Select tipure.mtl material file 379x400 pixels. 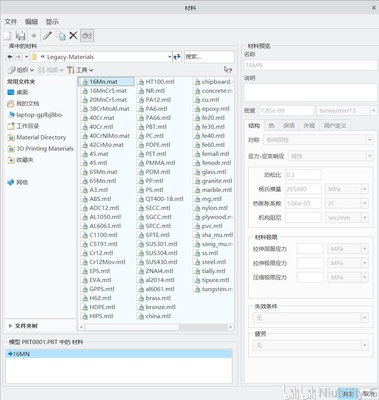[211, 280]
